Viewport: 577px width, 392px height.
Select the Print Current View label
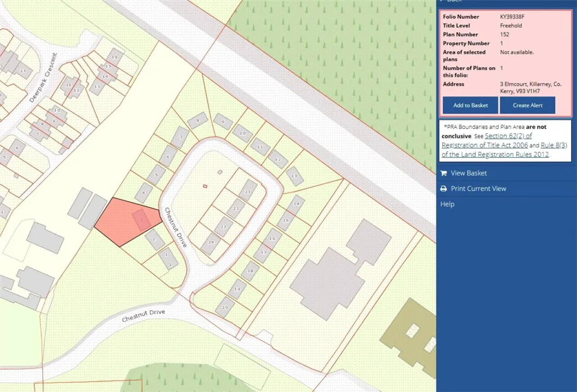(478, 189)
